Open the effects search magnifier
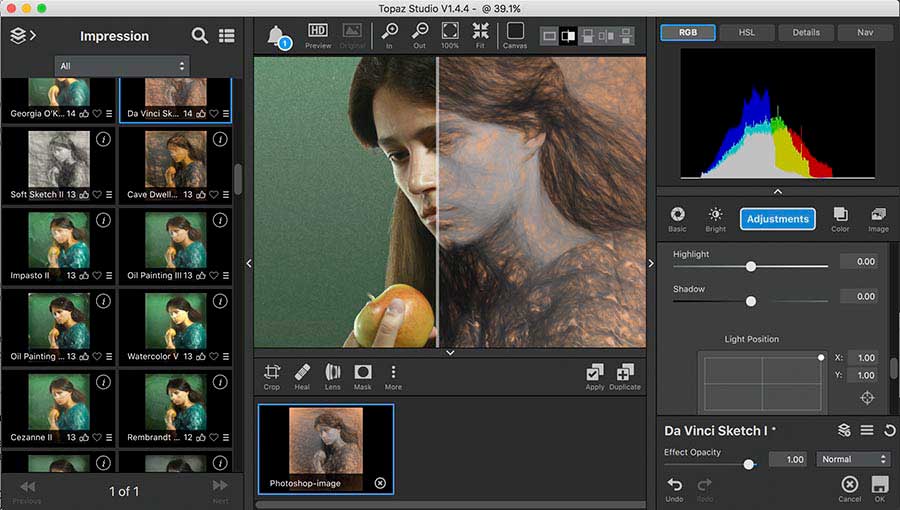The image size is (900, 510). point(200,36)
